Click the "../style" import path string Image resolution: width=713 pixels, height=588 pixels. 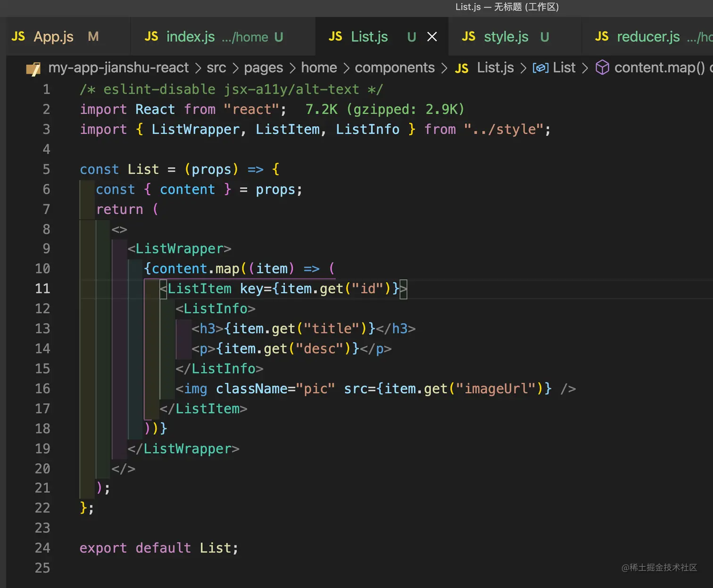[504, 129]
